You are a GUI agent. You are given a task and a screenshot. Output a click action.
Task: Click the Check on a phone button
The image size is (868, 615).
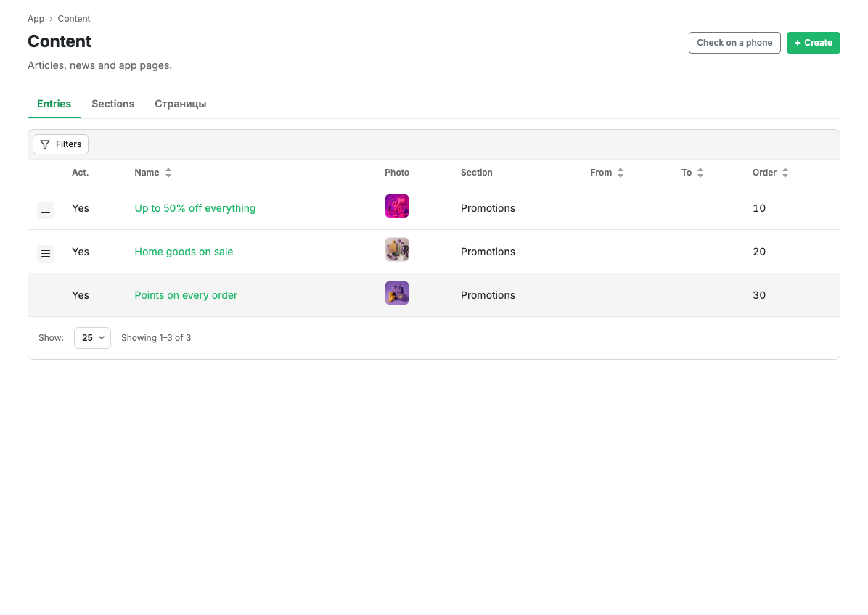[734, 43]
